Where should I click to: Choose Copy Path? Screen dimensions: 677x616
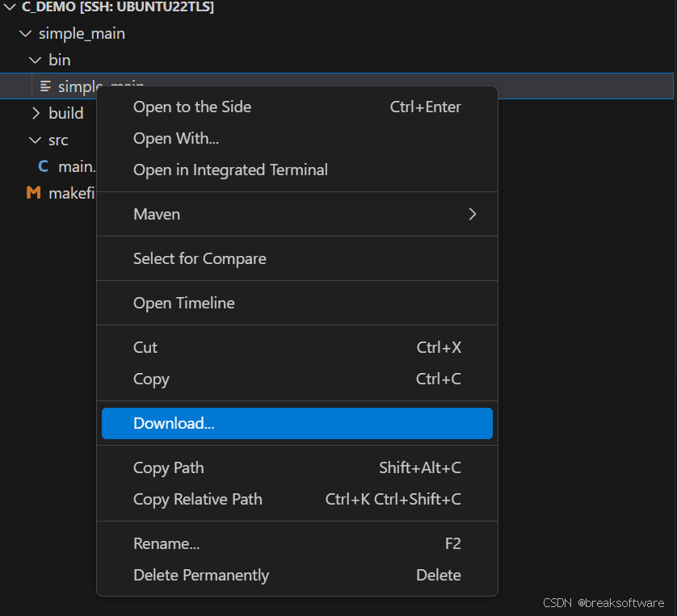[x=297, y=468]
